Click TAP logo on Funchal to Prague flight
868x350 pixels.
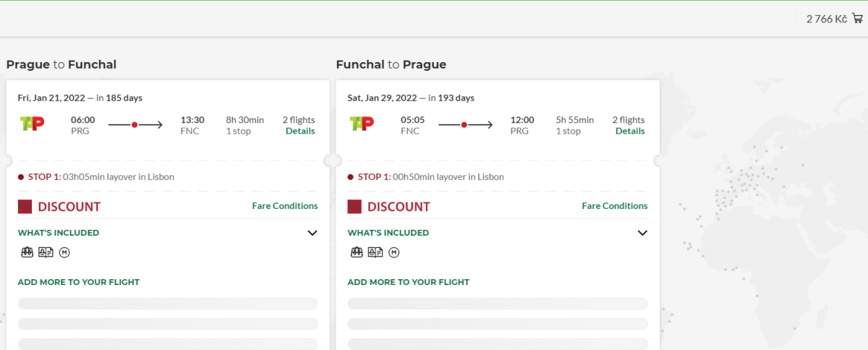click(x=362, y=124)
